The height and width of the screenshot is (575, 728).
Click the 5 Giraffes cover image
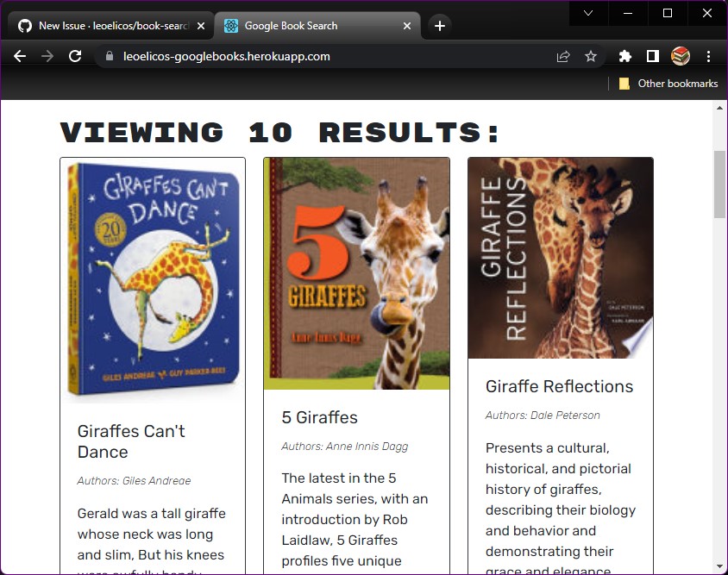(356, 273)
